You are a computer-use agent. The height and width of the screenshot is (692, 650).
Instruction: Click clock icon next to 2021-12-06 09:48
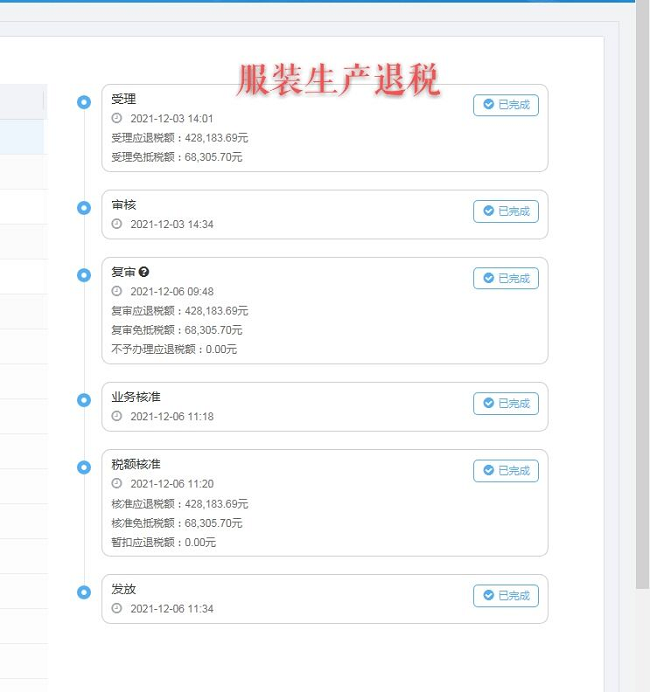coord(116,291)
